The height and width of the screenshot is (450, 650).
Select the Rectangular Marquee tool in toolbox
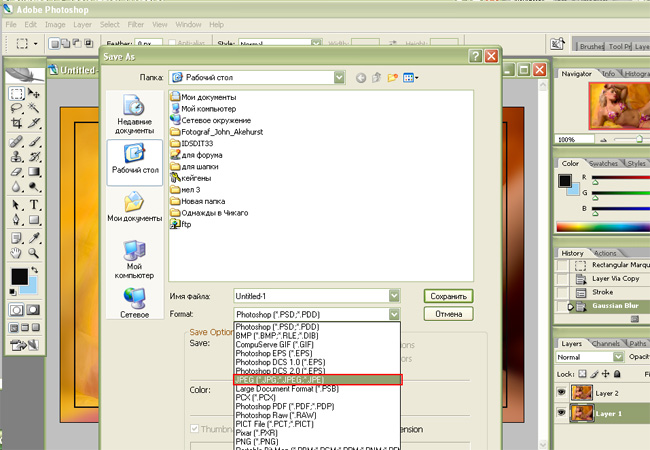pyautogui.click(x=17, y=93)
